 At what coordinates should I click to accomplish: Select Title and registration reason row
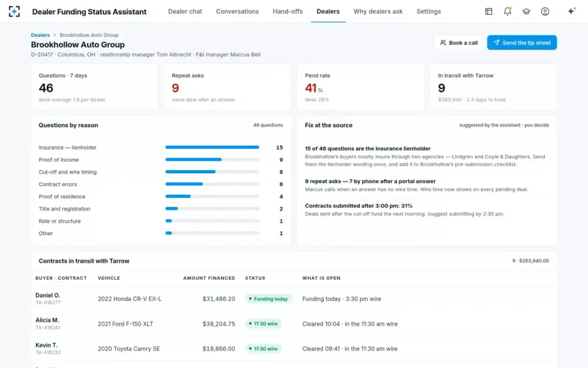point(161,209)
